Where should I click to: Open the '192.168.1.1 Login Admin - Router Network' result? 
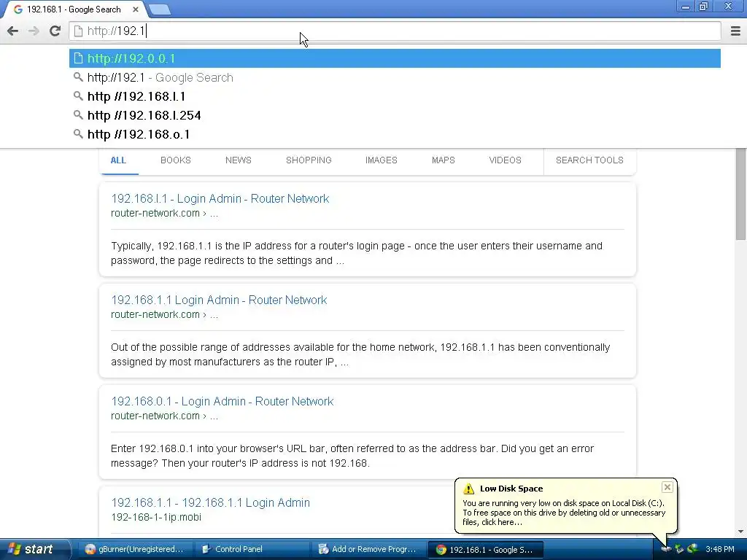(x=219, y=300)
